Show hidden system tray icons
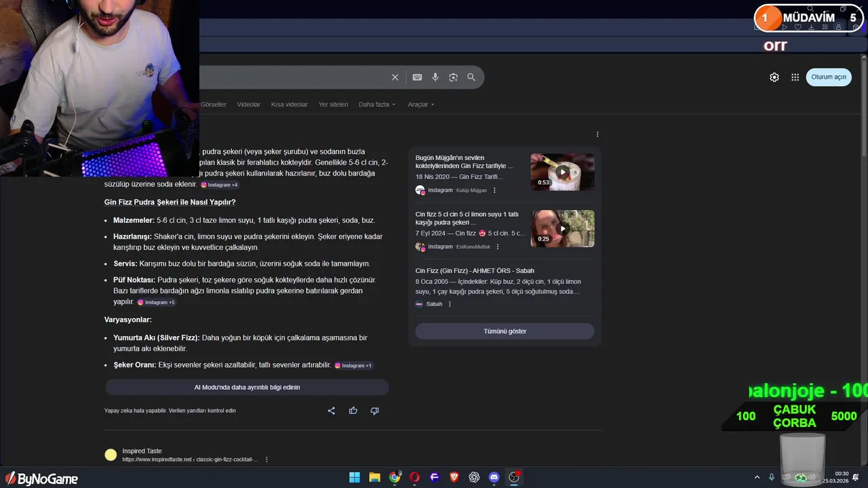This screenshot has width=868, height=488. 757,477
